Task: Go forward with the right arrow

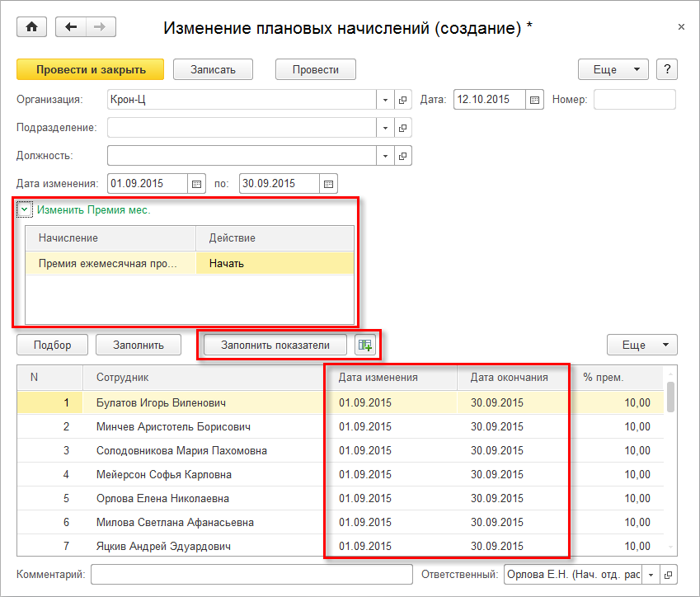Action: [101, 26]
